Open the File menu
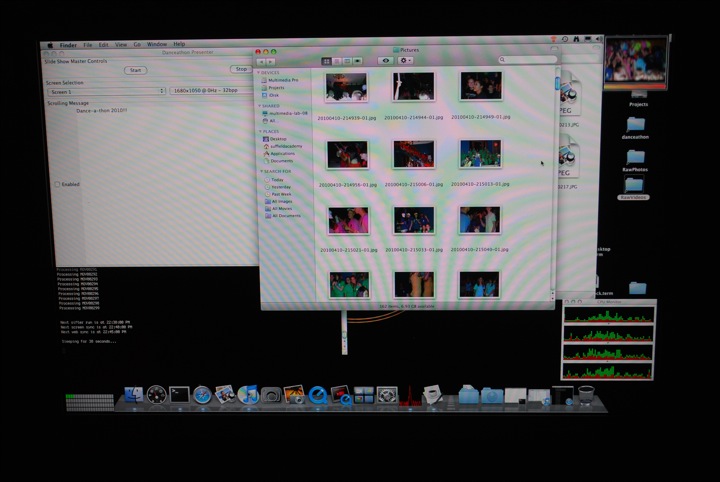 pos(87,44)
